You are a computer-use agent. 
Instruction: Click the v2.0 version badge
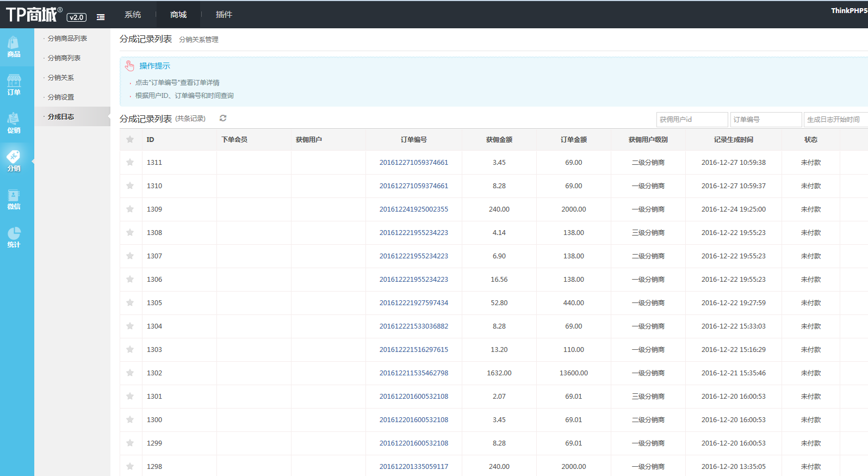[77, 17]
